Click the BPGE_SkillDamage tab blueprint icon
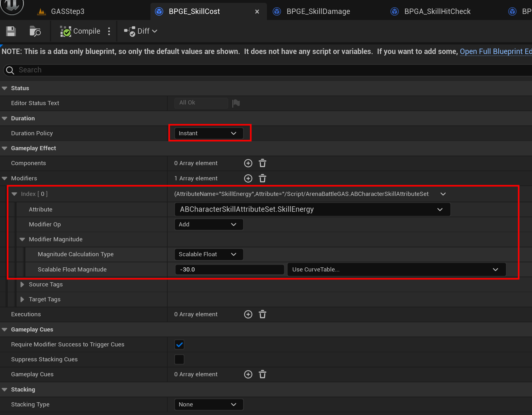The width and height of the screenshot is (532, 415). 277,11
